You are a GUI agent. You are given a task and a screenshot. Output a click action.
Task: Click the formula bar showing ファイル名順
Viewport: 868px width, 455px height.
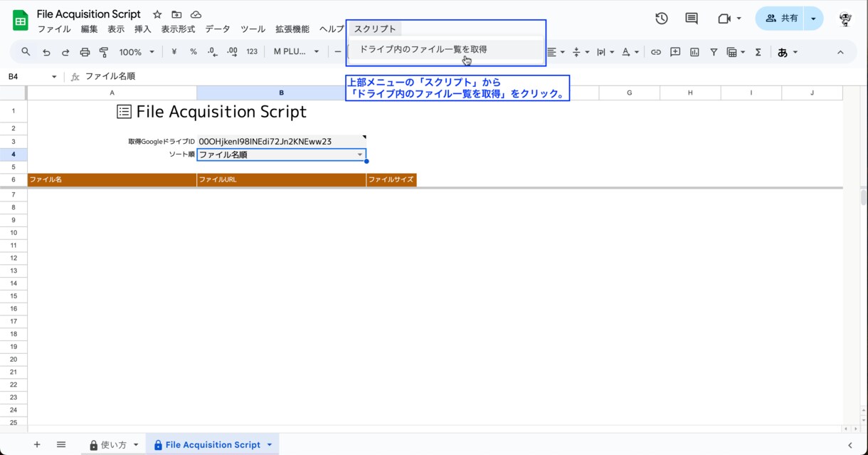point(470,76)
